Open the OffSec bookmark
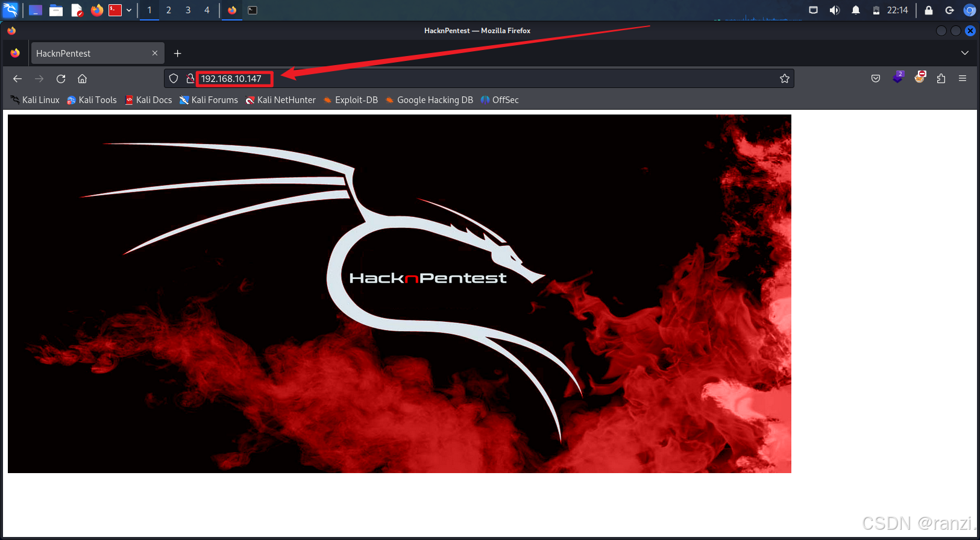 tap(500, 100)
